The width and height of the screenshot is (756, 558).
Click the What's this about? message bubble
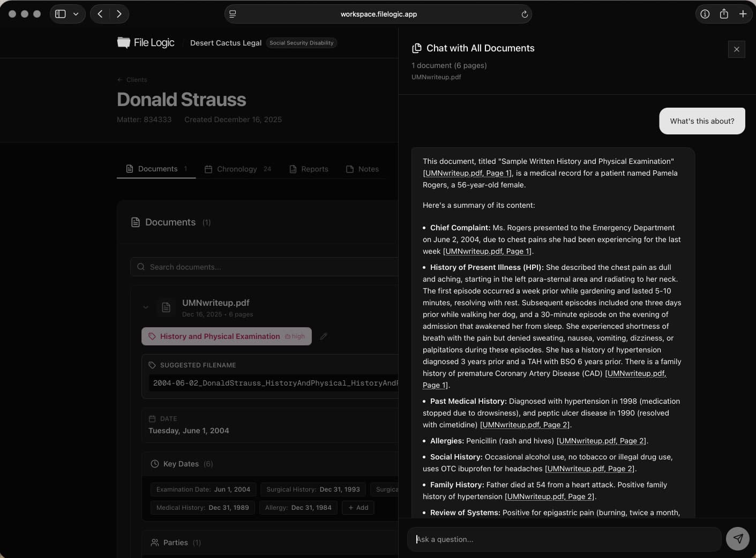click(x=702, y=121)
